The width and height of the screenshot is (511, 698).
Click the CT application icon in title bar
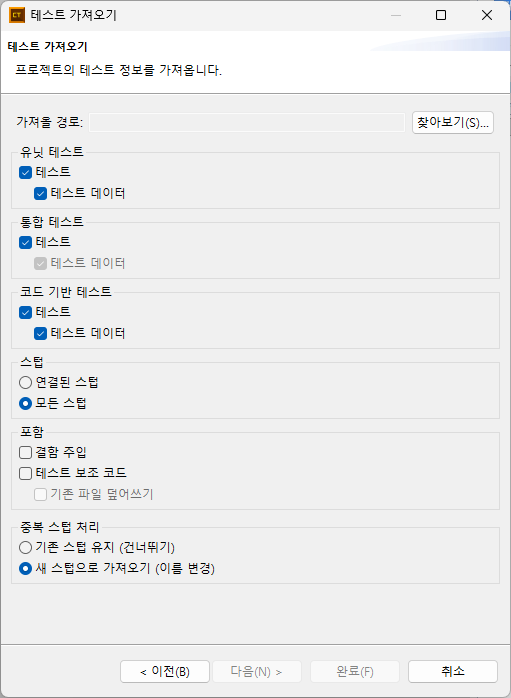(x=17, y=15)
